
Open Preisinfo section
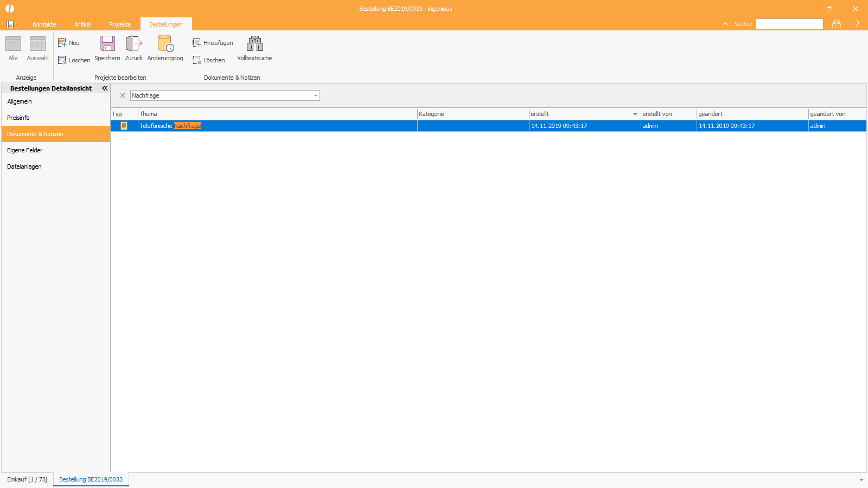coord(56,118)
